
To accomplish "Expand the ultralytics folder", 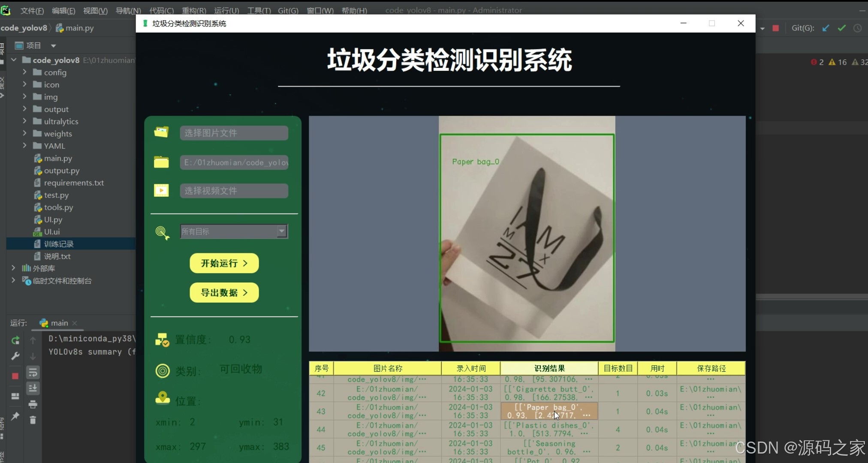I will 24,121.
